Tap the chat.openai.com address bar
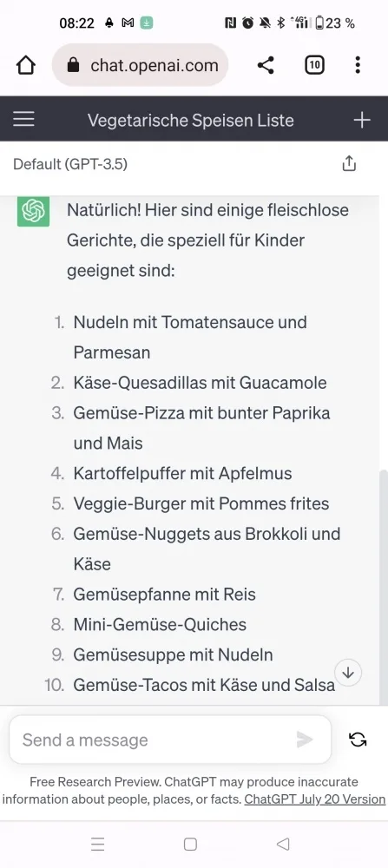The height and width of the screenshot is (868, 388). 140,65
